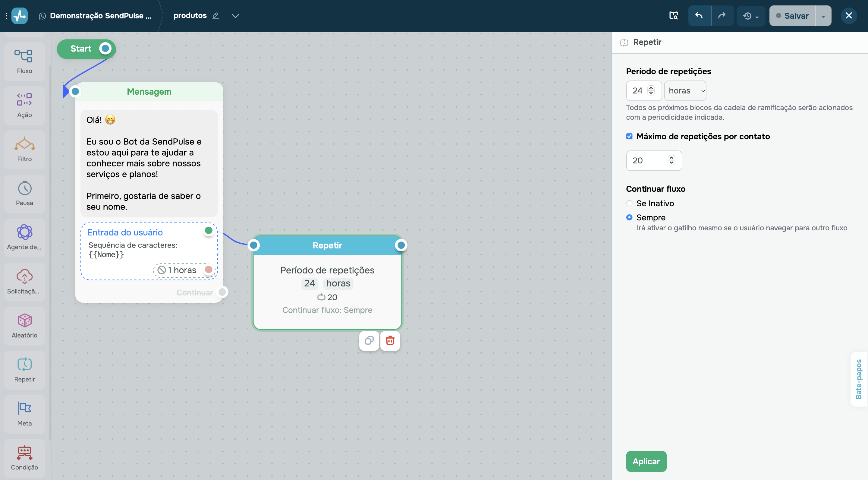
Task: Select the Agente de IA block
Action: pos(25,238)
